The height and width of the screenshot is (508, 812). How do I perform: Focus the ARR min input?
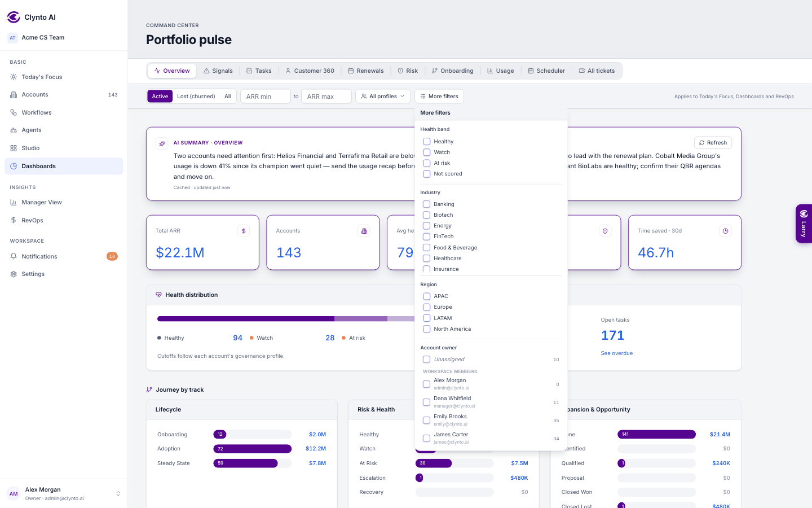(x=266, y=97)
